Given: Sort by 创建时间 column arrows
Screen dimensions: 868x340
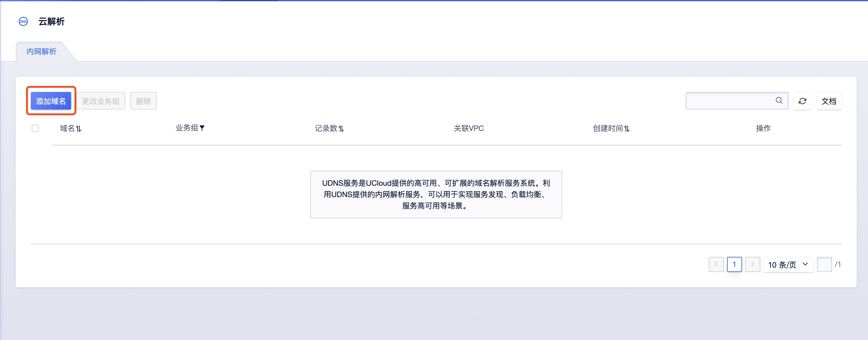Looking at the screenshot, I should (x=626, y=129).
